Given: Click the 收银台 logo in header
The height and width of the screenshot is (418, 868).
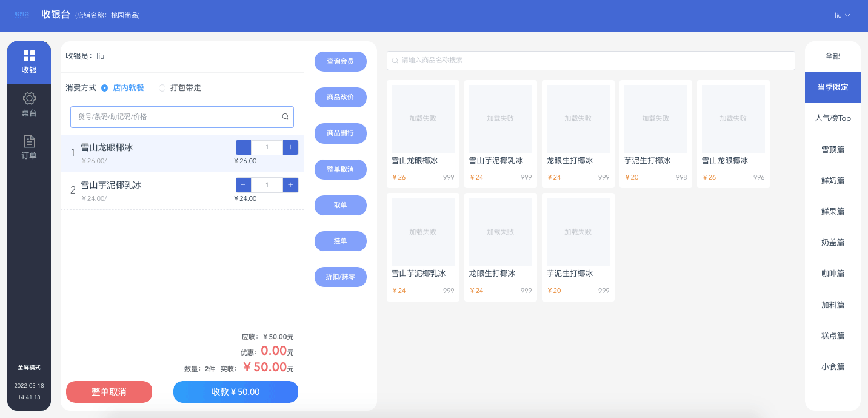Looking at the screenshot, I should coord(22,15).
